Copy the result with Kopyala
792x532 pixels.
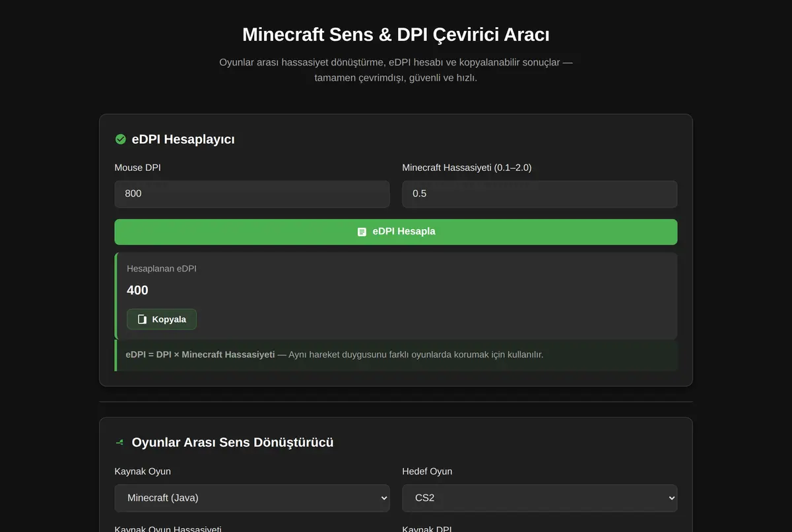[162, 319]
